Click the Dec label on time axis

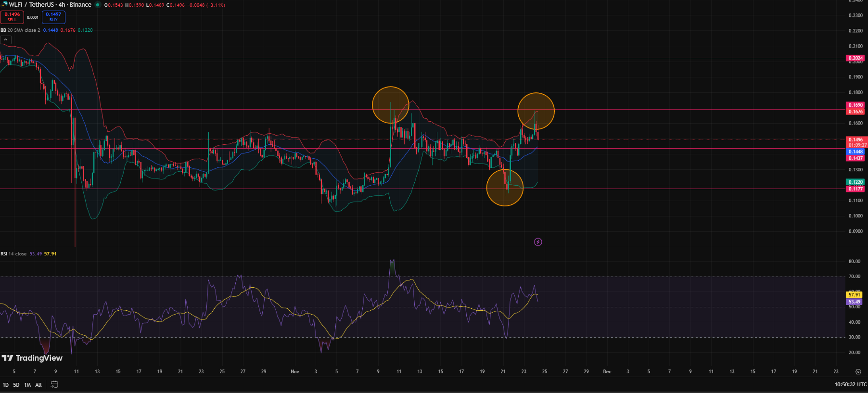607,372
